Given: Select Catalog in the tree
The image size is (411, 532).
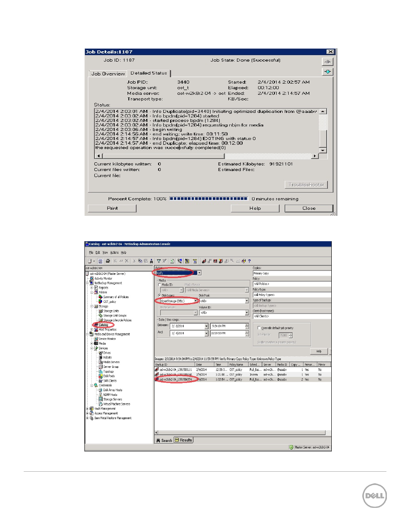Looking at the screenshot, I should pyautogui.click(x=103, y=325).
